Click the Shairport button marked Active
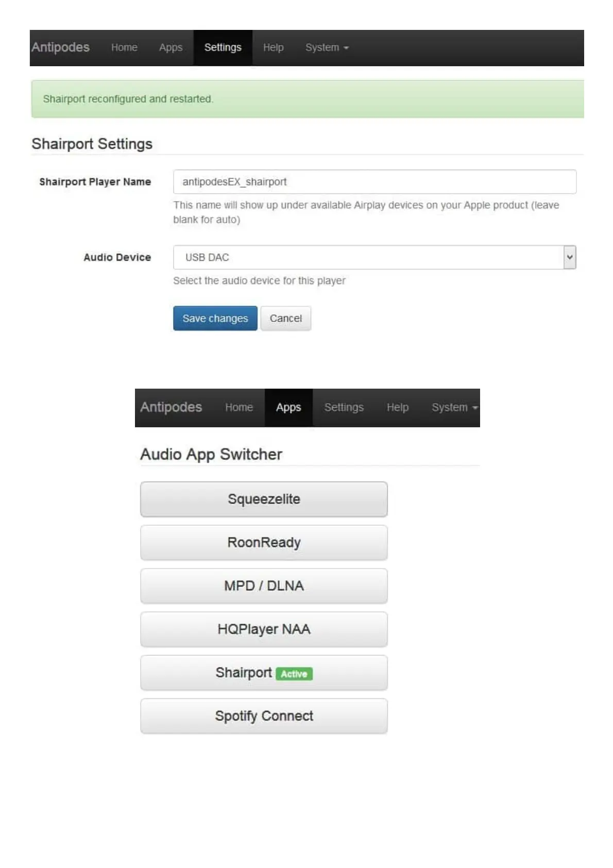The height and width of the screenshot is (868, 613). tap(264, 673)
